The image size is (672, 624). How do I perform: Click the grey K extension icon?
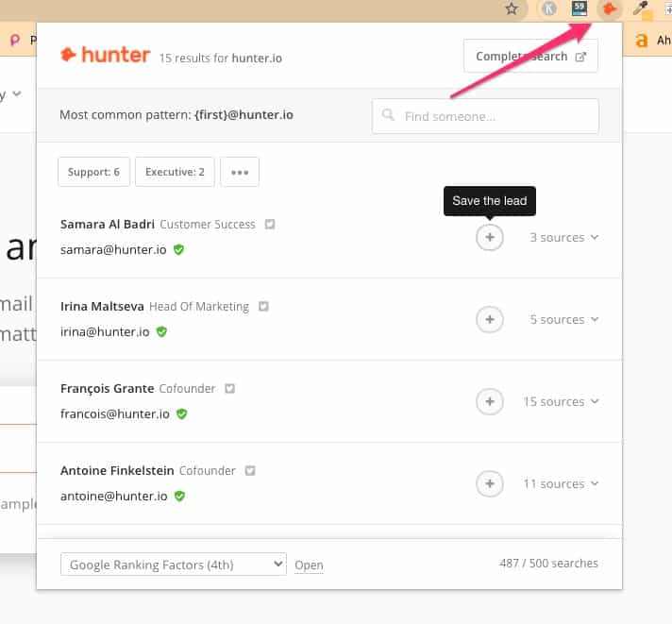[549, 8]
